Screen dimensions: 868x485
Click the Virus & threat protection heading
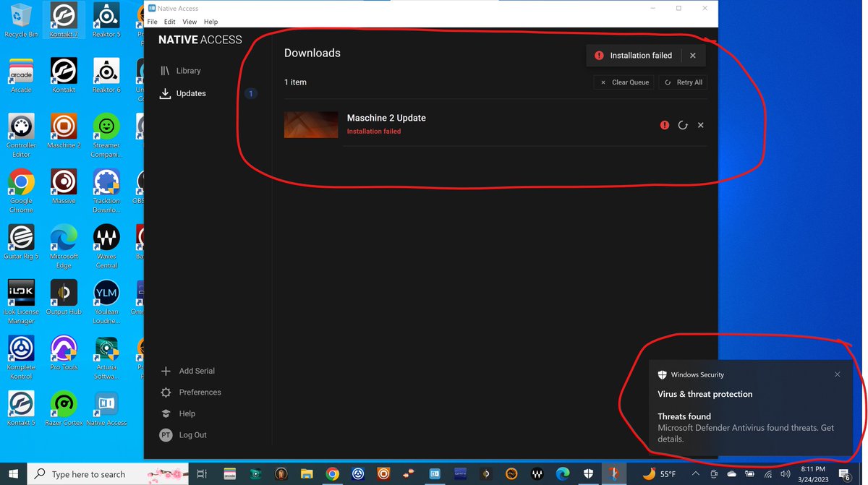[705, 394]
